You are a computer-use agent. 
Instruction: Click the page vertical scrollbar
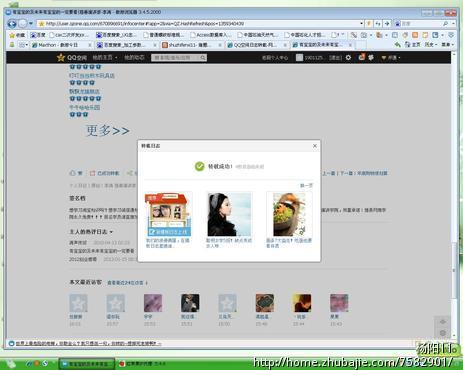click(x=454, y=200)
